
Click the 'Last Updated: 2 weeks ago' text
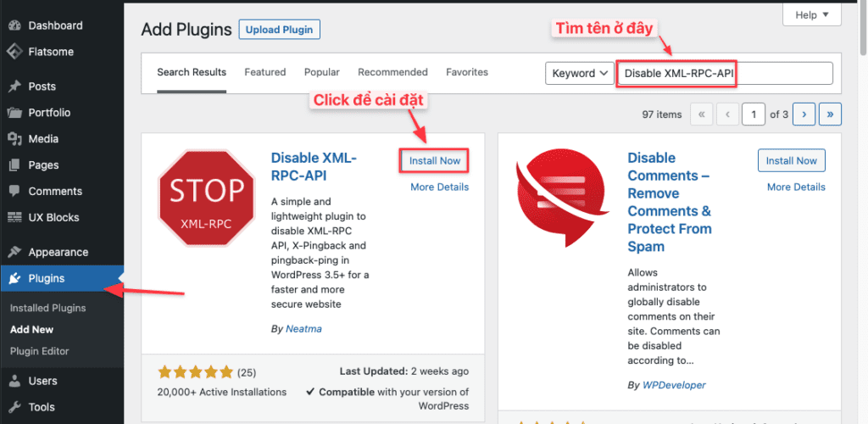(404, 371)
